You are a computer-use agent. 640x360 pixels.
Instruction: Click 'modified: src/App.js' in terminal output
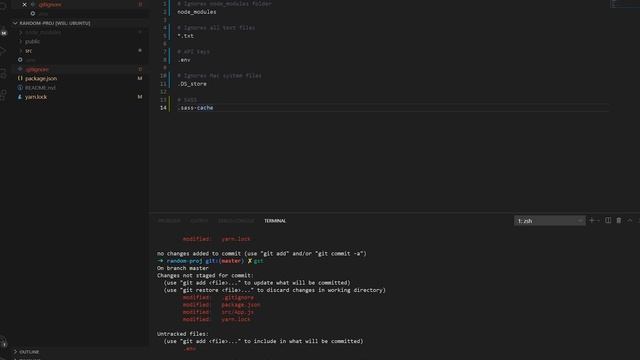click(x=218, y=312)
